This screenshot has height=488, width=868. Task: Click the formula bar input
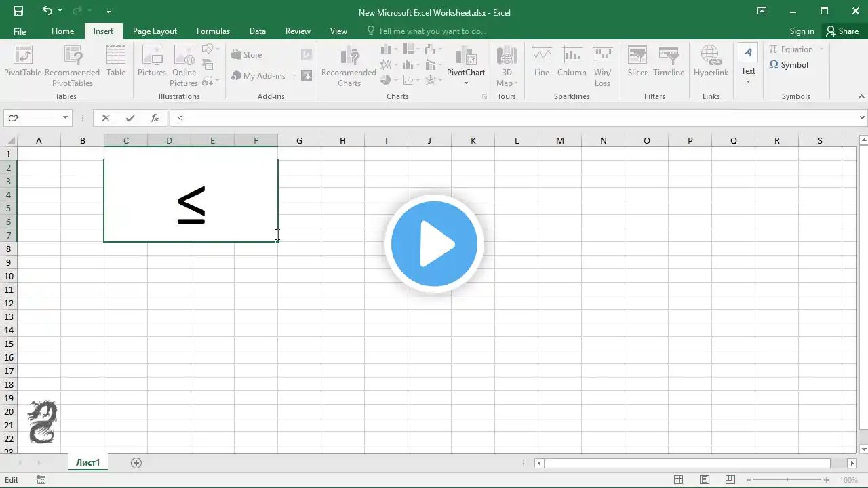click(x=513, y=118)
